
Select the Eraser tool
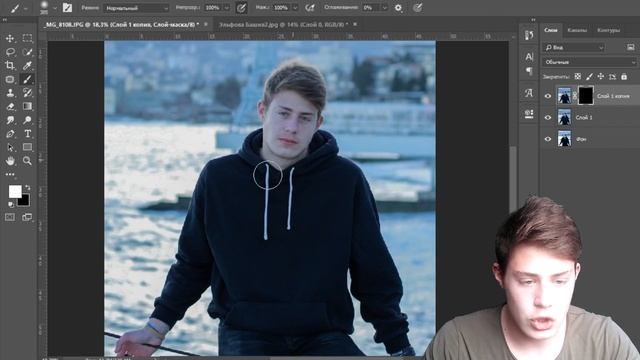tap(10, 107)
